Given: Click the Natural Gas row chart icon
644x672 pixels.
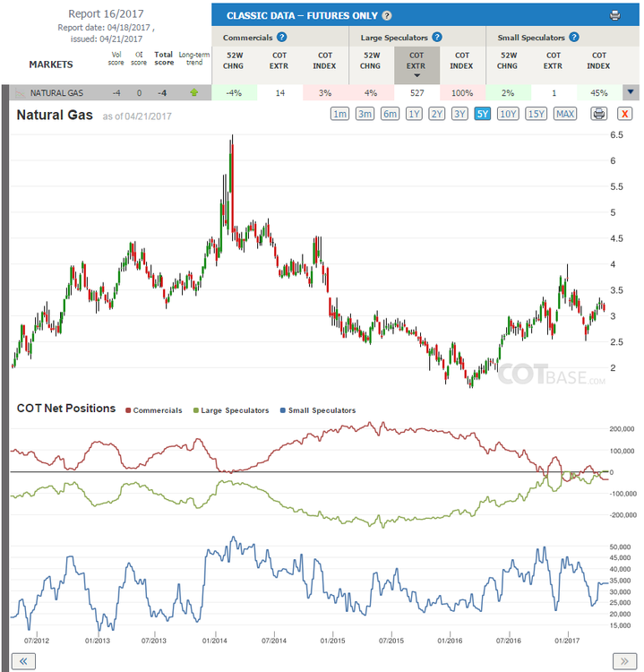Looking at the screenshot, I should point(20,92).
